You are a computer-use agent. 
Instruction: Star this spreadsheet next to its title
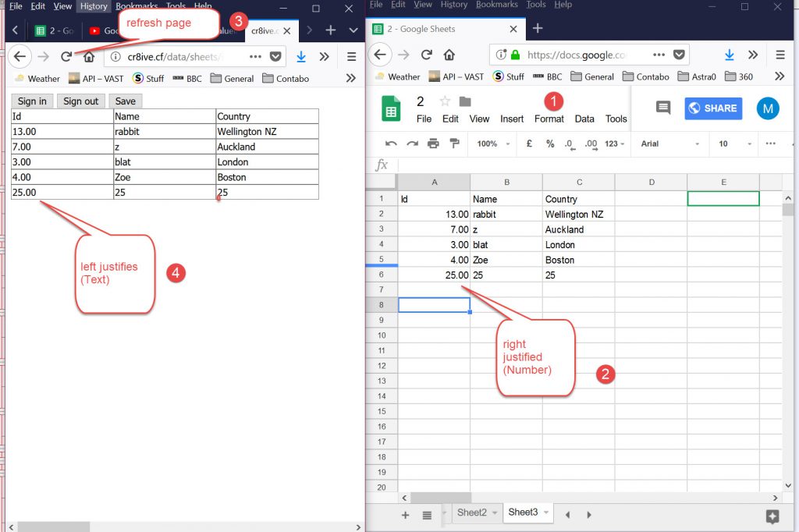coord(446,101)
